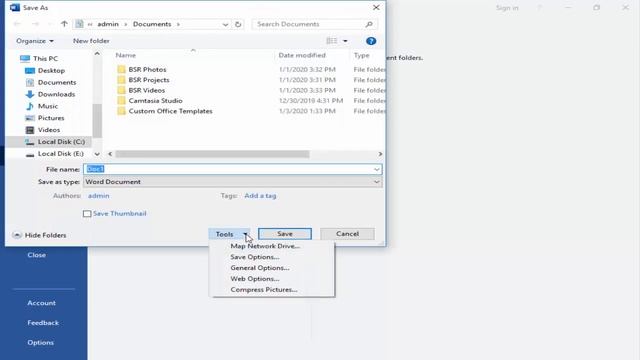
Task: Click the forward navigation arrow
Action: [x=36, y=24]
